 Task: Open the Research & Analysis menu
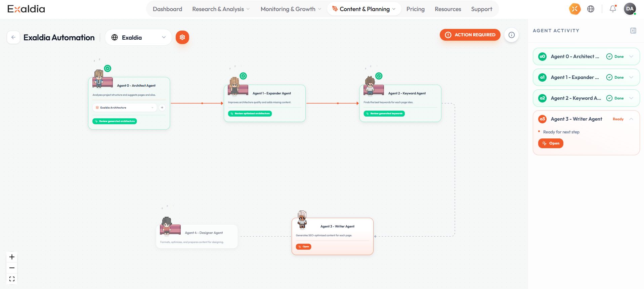click(221, 9)
